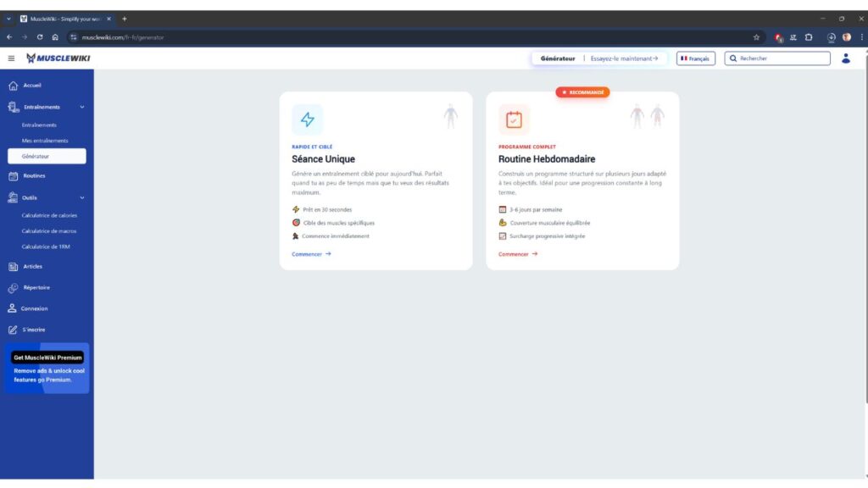Viewport: 868px width, 488px height.
Task: Click the browser back arrow
Action: [x=9, y=37]
